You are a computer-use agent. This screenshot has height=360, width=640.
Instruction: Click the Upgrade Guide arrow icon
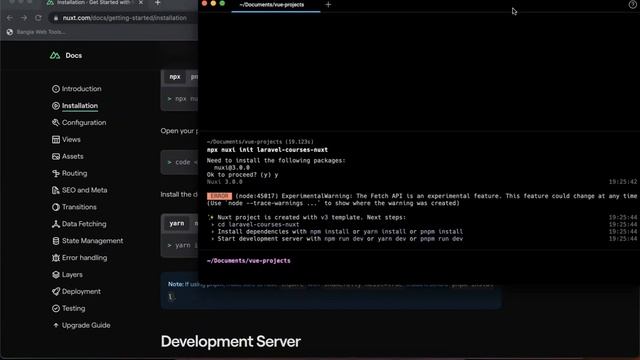pos(56,325)
